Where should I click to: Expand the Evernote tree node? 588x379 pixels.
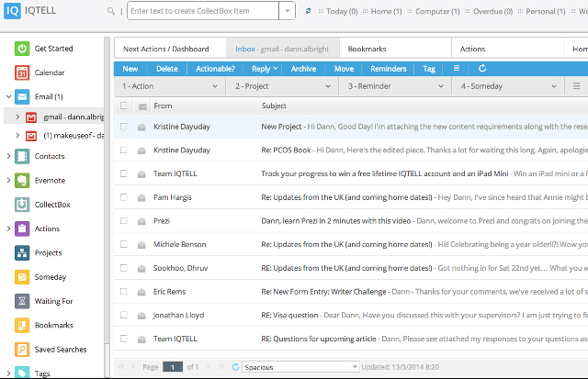(8, 181)
